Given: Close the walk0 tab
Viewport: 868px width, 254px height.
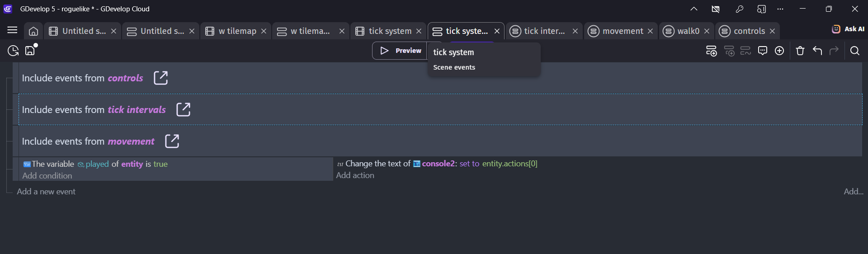Looking at the screenshot, I should click(707, 31).
